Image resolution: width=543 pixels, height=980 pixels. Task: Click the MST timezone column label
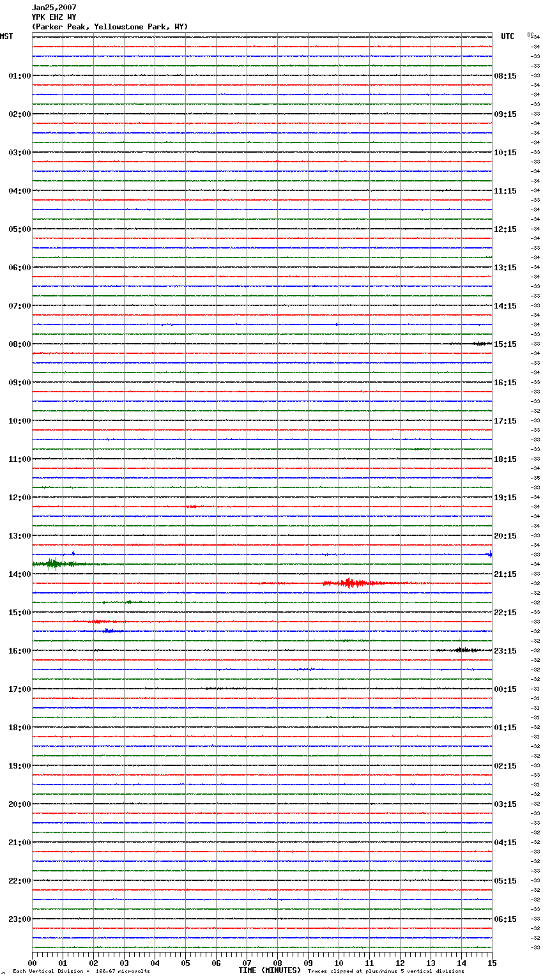pyautogui.click(x=6, y=36)
